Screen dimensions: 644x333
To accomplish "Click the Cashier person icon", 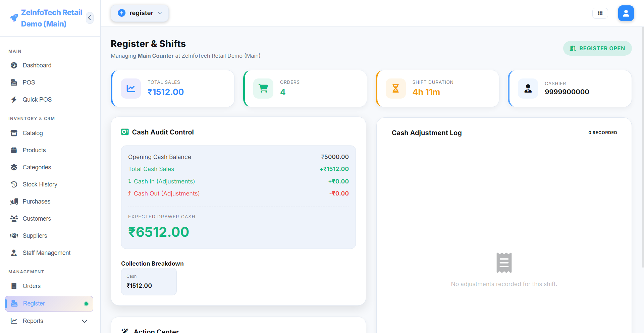I will click(x=528, y=89).
